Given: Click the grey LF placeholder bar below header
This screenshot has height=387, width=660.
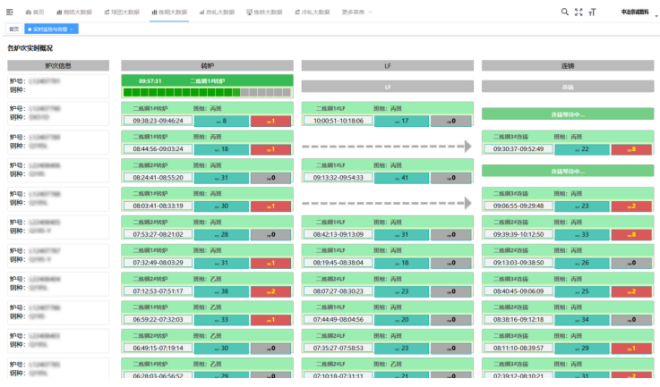Looking at the screenshot, I should 387,87.
